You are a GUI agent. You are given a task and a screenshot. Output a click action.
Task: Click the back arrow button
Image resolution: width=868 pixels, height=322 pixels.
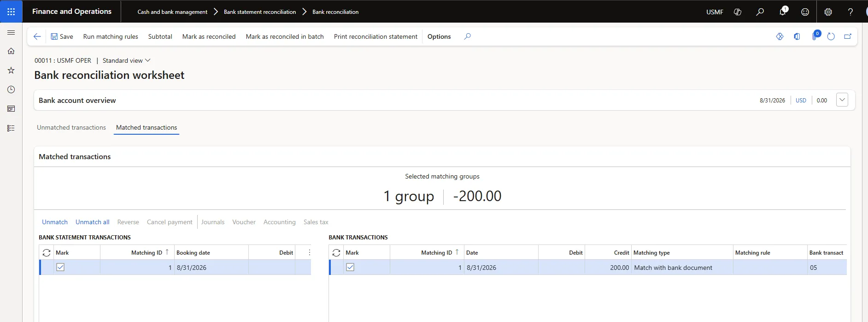(x=37, y=36)
